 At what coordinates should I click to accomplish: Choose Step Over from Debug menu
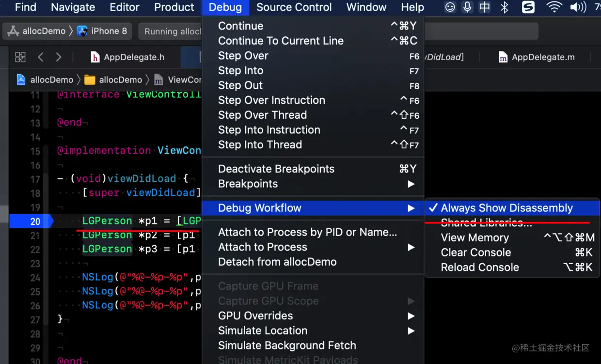[243, 56]
